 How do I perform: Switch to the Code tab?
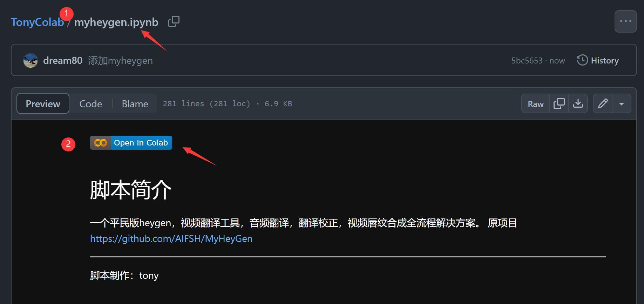pos(91,103)
